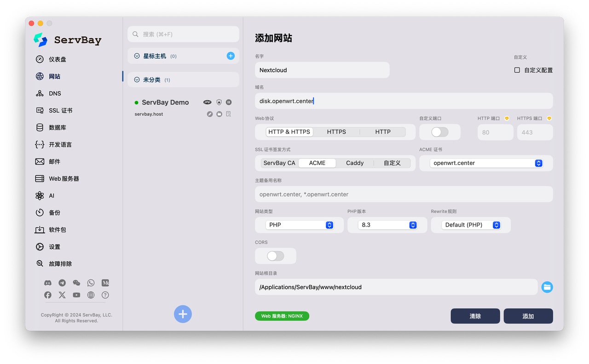
Task: Open the YouTube icon link
Action: (x=76, y=295)
